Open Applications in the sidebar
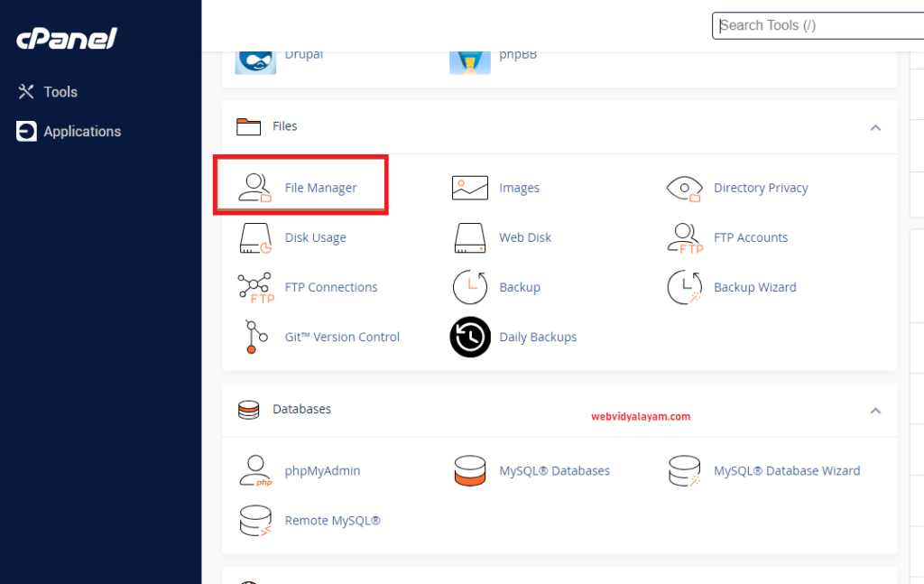This screenshot has height=584, width=924. click(x=81, y=132)
